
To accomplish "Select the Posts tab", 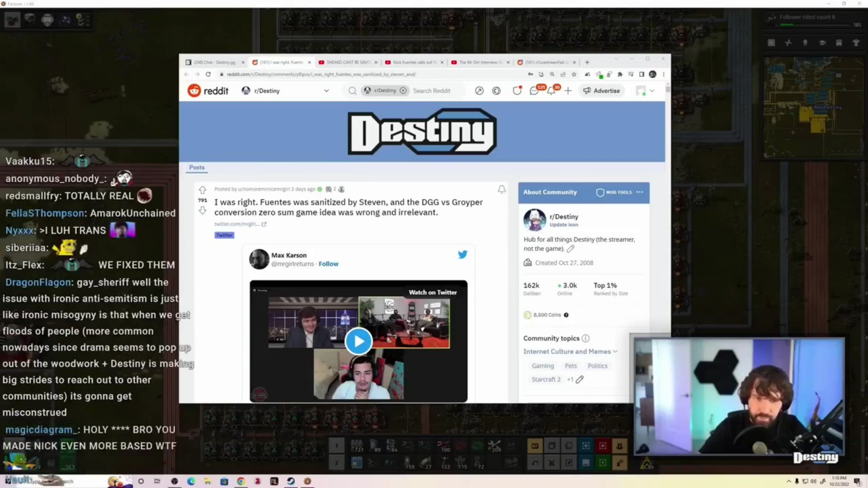I will 197,167.
